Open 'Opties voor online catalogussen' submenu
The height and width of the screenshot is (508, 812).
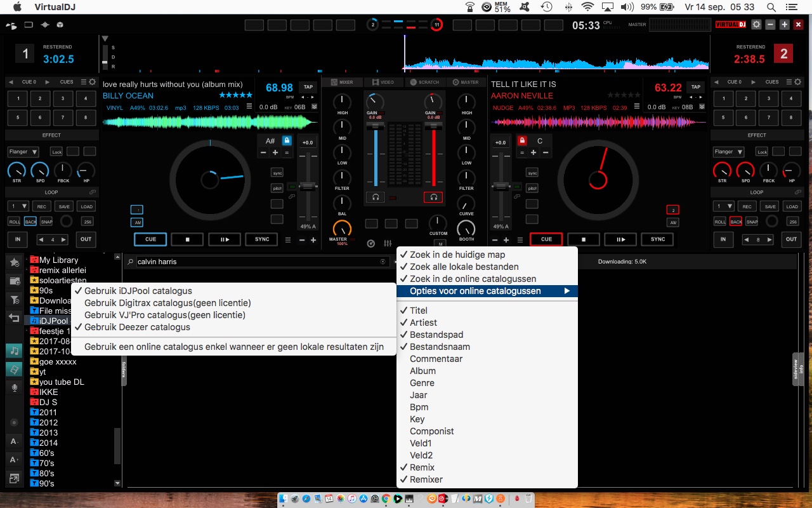(487, 291)
